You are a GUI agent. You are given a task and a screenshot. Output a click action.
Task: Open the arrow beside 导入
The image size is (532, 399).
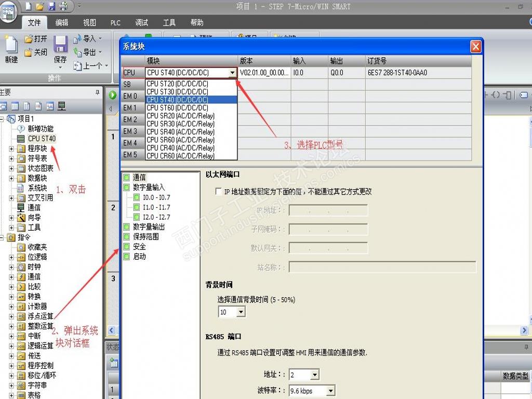coord(100,39)
